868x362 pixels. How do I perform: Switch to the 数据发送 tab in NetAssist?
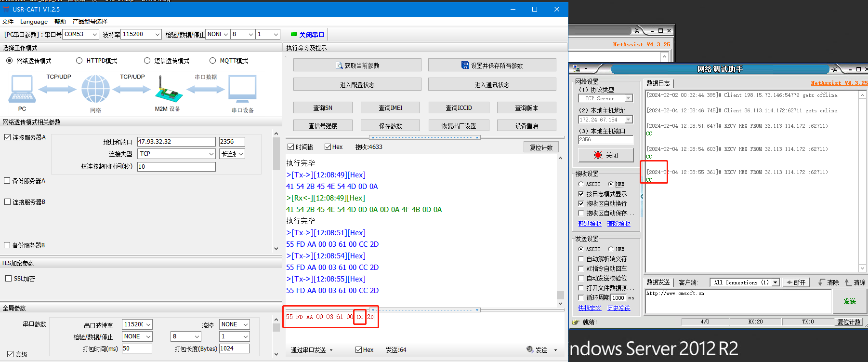pos(658,282)
